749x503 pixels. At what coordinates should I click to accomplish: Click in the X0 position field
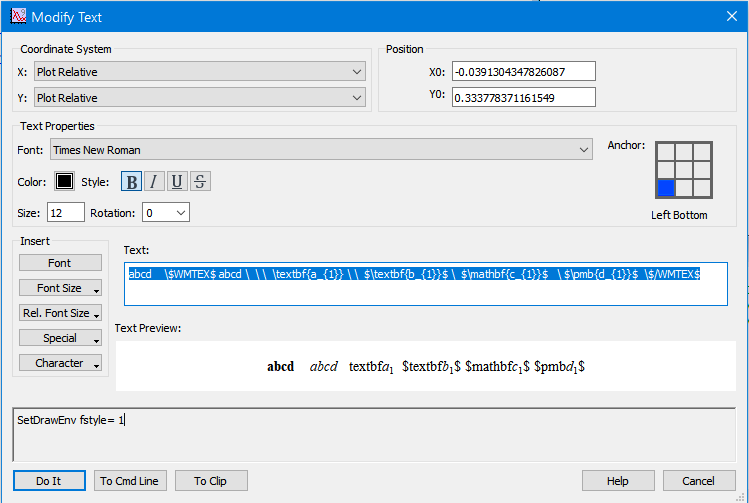coord(523,71)
